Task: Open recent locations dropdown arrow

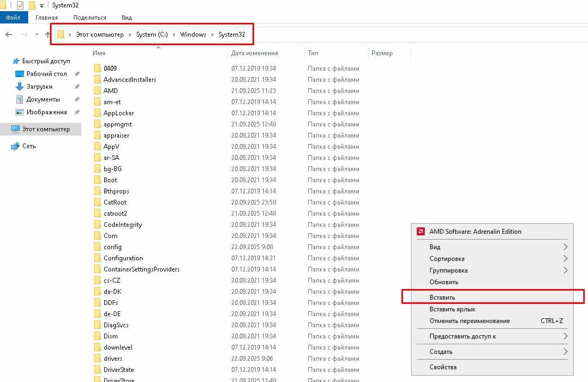Action: 37,35
